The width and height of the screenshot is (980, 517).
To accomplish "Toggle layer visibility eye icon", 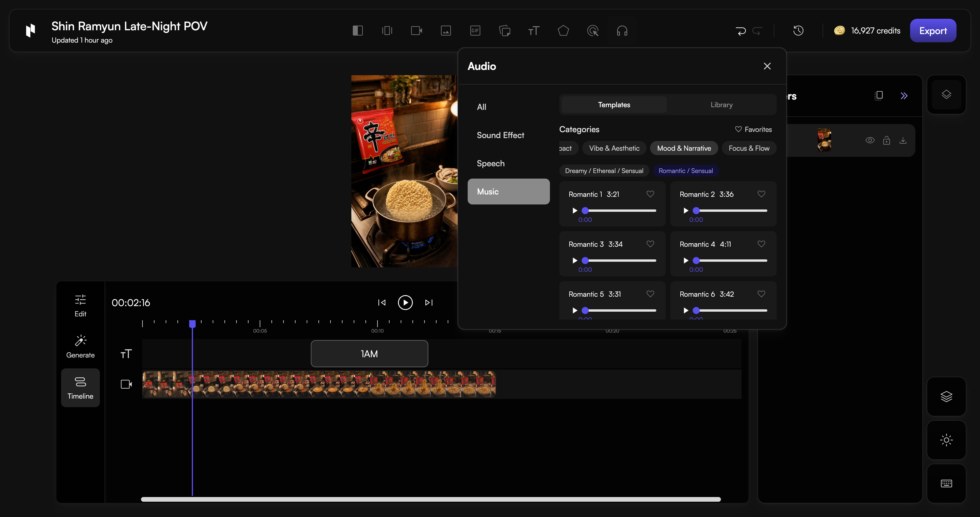I will [x=870, y=140].
